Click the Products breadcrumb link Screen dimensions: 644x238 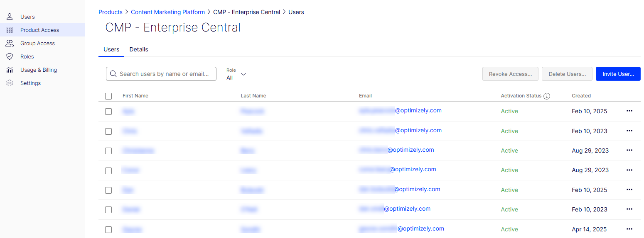pyautogui.click(x=110, y=12)
